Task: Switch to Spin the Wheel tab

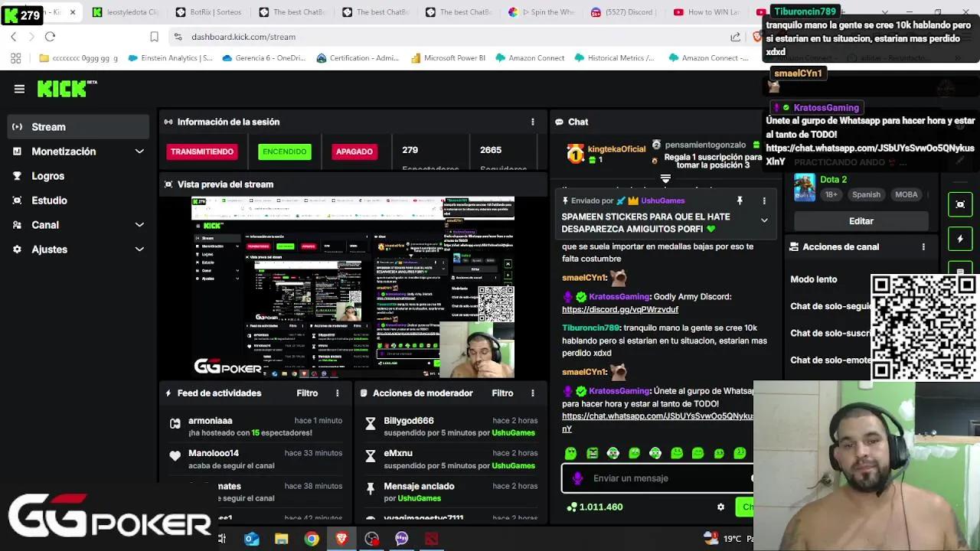Action: (x=542, y=12)
